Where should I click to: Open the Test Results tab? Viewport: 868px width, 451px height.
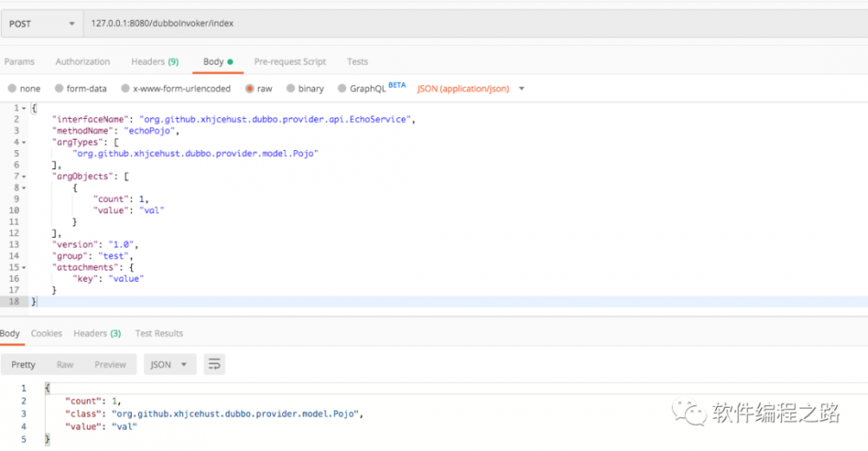pyautogui.click(x=159, y=333)
